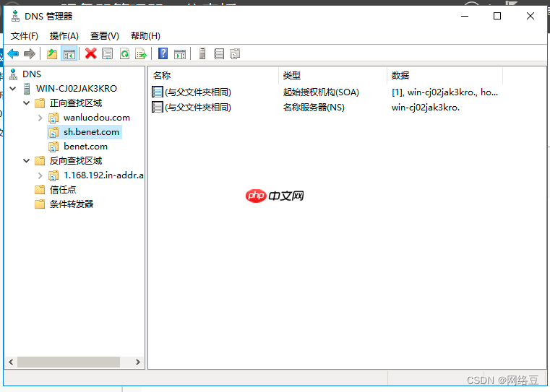
Task: Click the tree pane scrollbar right arrow
Action: 138,362
